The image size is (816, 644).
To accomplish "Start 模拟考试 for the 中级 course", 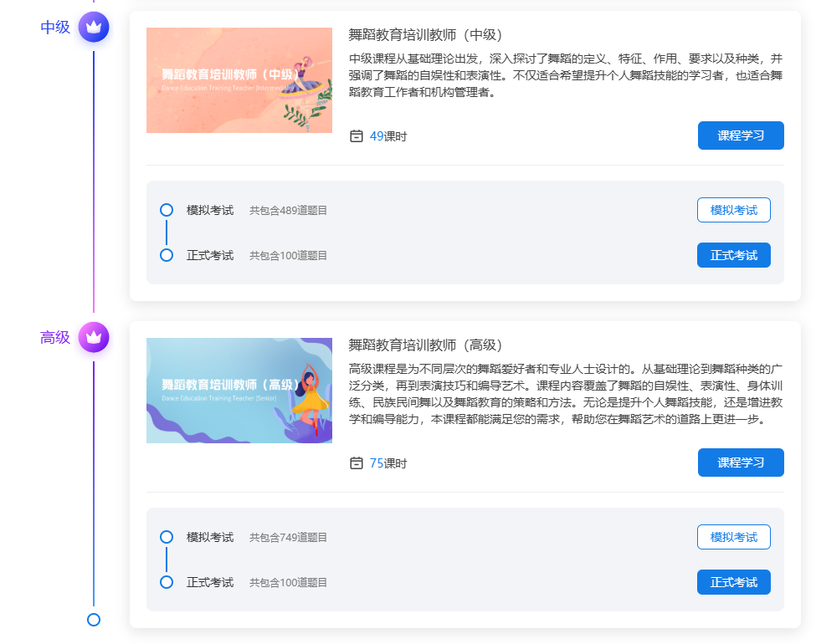I will tap(734, 210).
